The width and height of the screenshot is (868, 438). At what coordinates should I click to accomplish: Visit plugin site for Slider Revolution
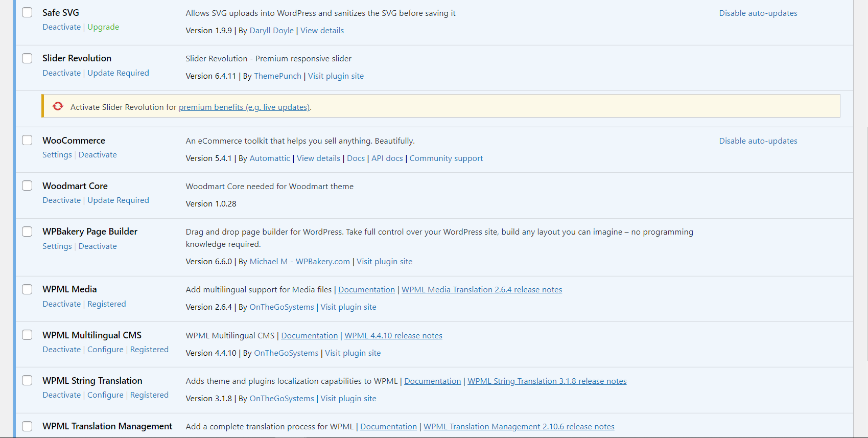(x=336, y=76)
